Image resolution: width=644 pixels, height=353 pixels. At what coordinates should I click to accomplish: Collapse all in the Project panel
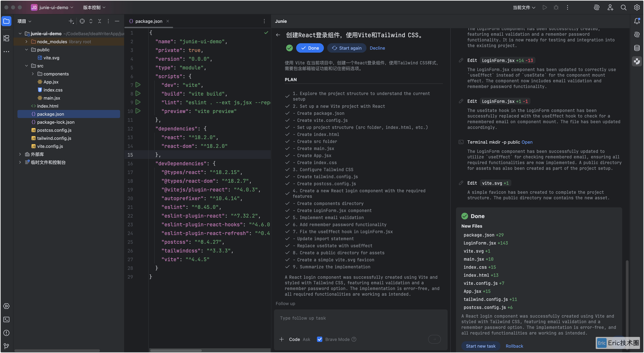(x=99, y=21)
